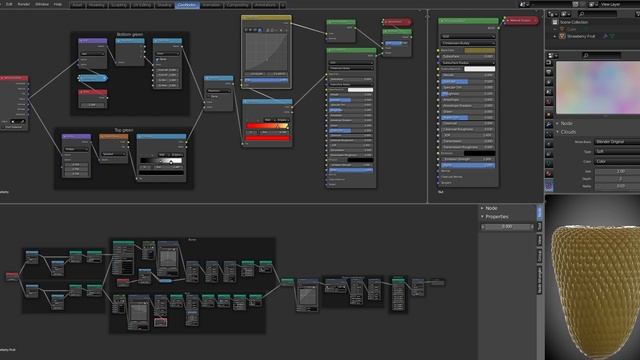640x360 pixels.
Task: Open the Group vertical sidebar tab
Action: point(539,256)
